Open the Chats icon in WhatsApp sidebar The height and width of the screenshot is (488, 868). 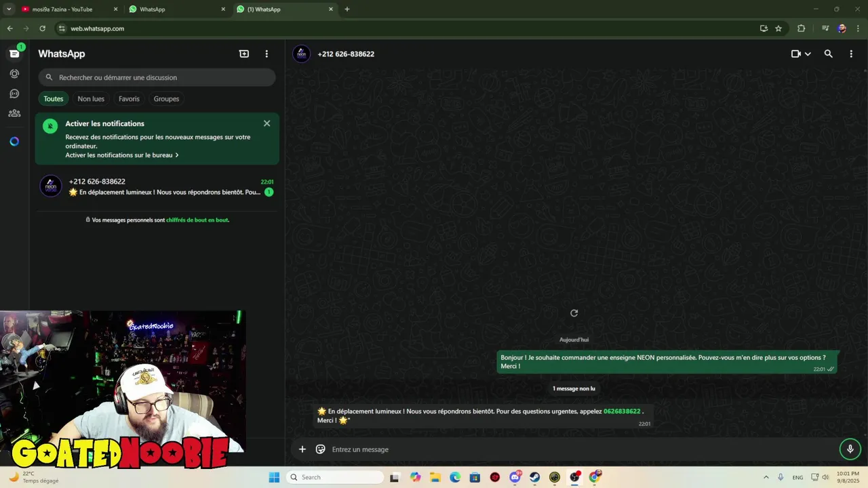click(x=14, y=54)
